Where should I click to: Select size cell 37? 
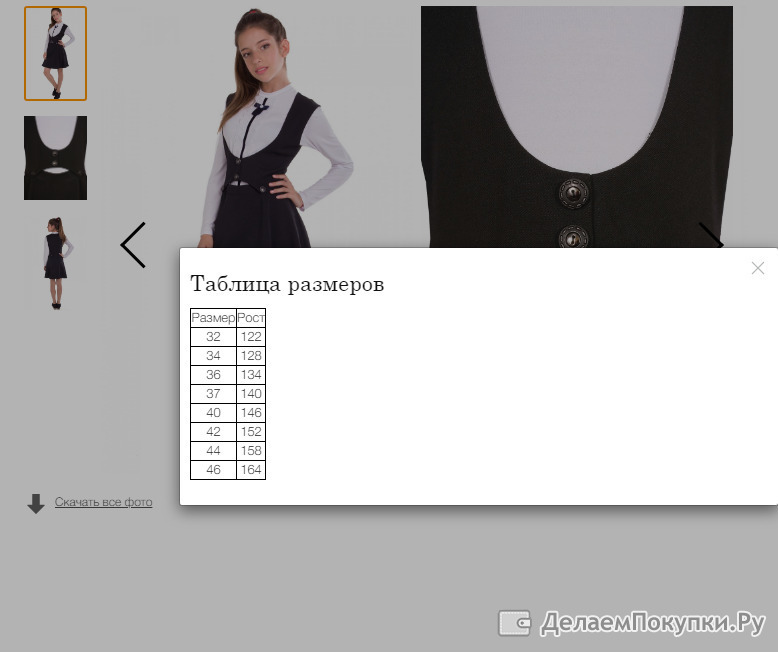[x=213, y=394]
